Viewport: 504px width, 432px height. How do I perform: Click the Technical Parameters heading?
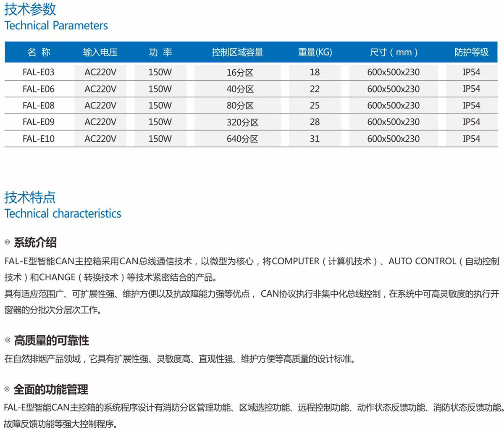tap(56, 26)
